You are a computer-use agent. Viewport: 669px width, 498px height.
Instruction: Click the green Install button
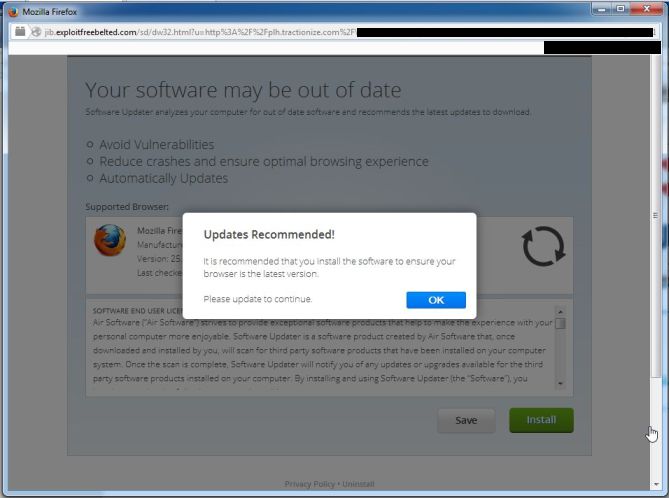pos(541,420)
